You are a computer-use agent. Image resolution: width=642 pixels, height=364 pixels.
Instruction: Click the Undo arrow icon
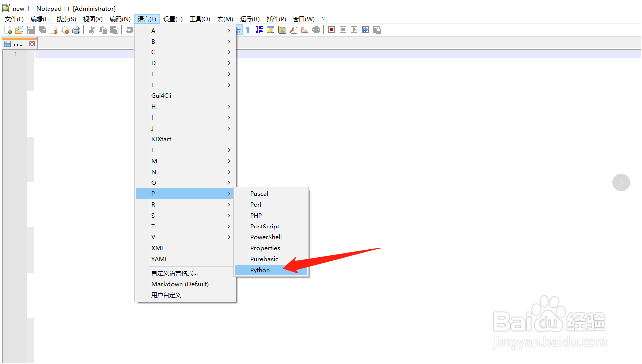coord(129,30)
